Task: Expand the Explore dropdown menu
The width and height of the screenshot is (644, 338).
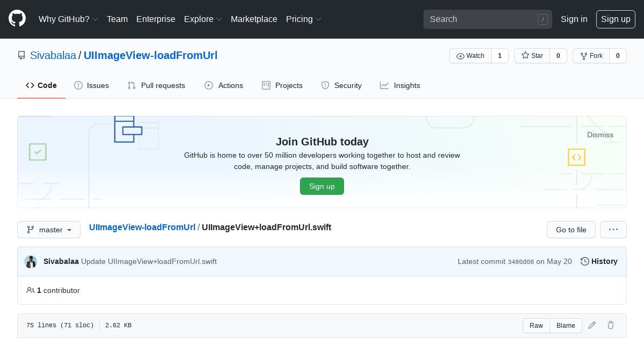Action: point(203,19)
